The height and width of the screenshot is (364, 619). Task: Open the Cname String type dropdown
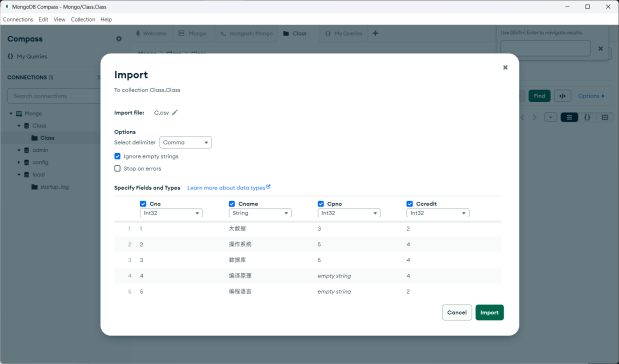click(260, 213)
